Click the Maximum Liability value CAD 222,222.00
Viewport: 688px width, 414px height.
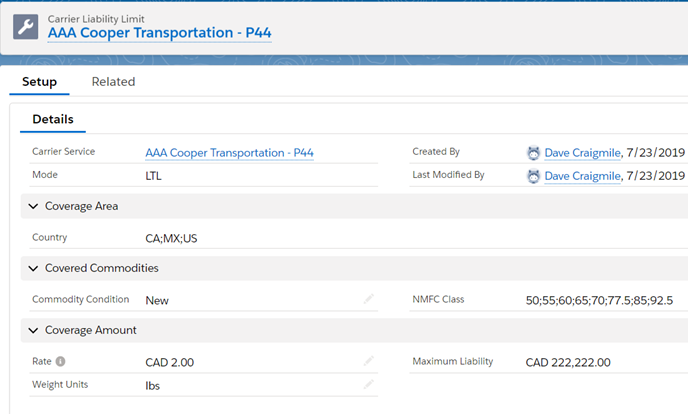[x=568, y=362]
